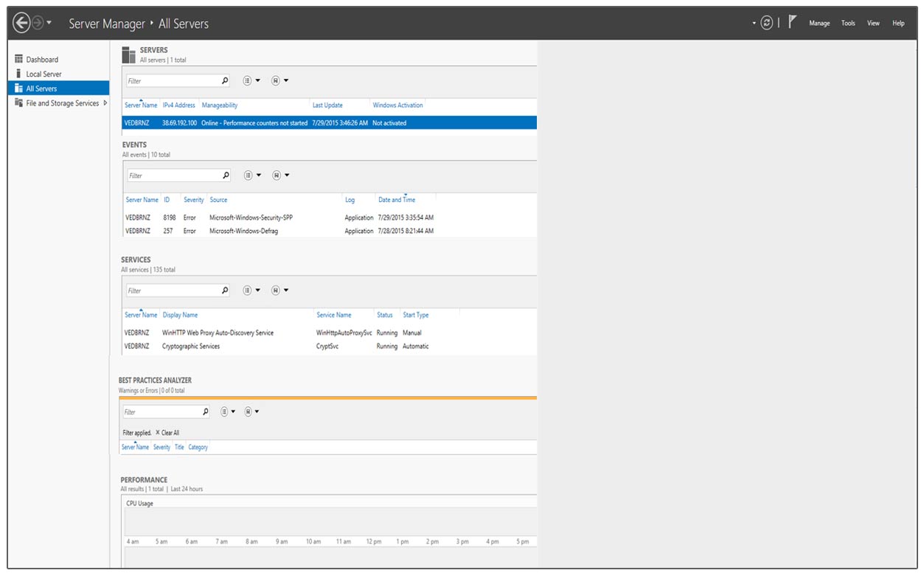Click the search magnifier in Services filter
This screenshot has height=573, width=924.
[226, 291]
